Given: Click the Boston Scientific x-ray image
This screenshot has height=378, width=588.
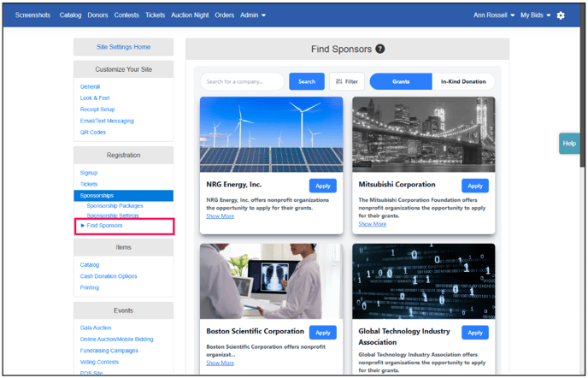Looking at the screenshot, I should coord(271,281).
